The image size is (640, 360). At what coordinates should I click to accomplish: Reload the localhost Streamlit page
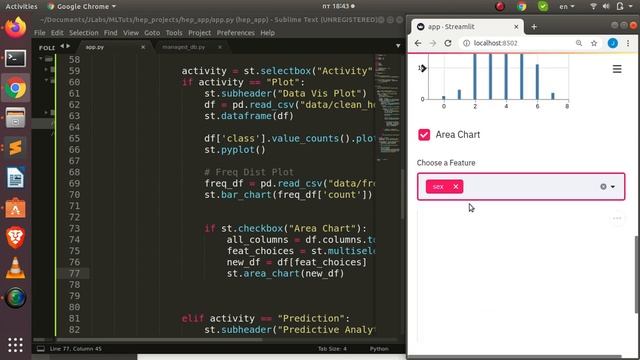(448, 43)
